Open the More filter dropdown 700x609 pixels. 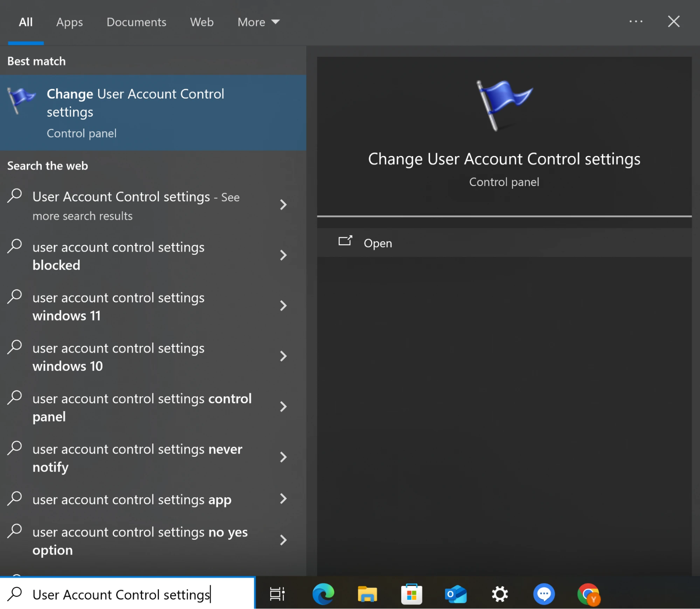point(258,22)
